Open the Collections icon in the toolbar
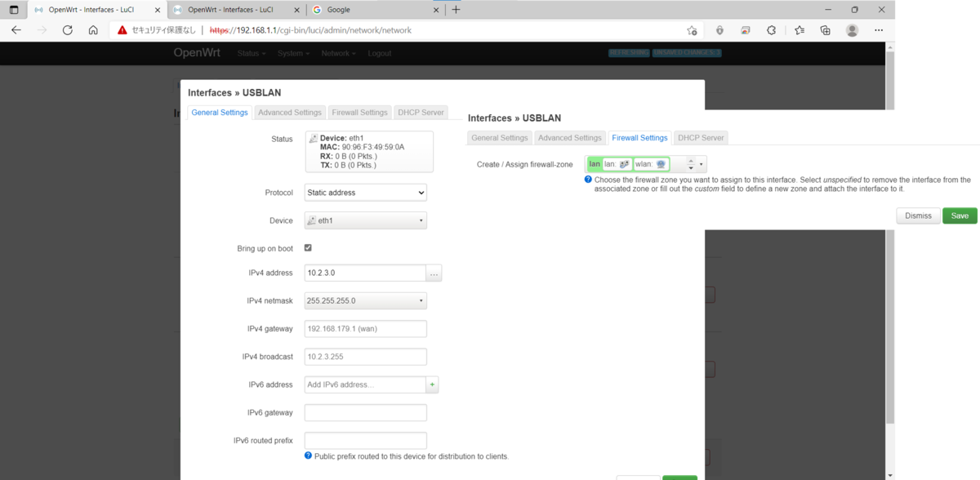Image resolution: width=980 pixels, height=480 pixels. tap(826, 30)
